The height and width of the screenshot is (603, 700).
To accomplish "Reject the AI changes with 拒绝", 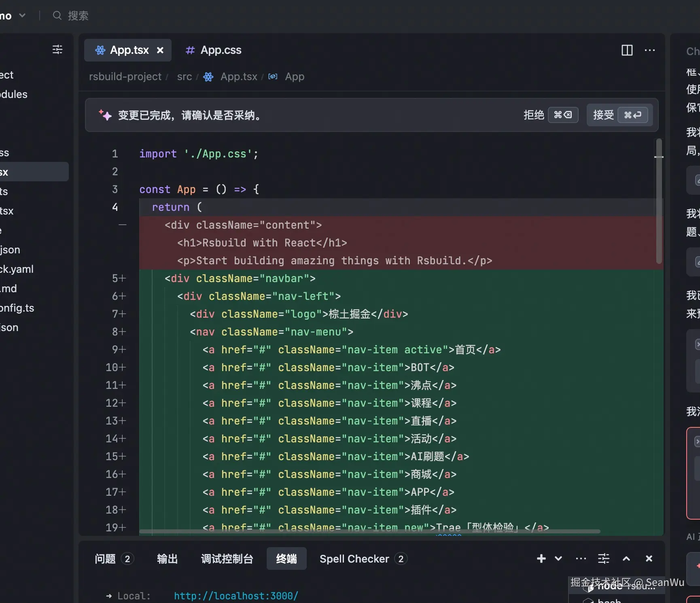I will [x=550, y=115].
